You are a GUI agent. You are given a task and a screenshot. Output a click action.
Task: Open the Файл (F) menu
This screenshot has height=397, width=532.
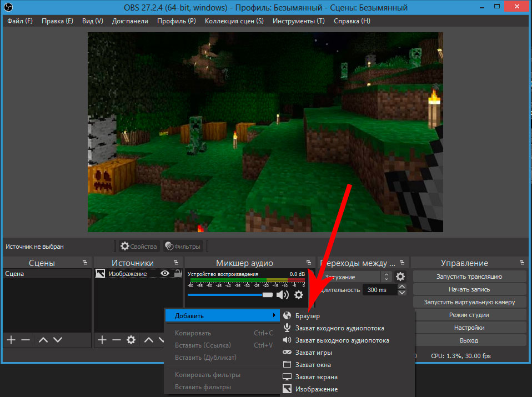(x=20, y=21)
